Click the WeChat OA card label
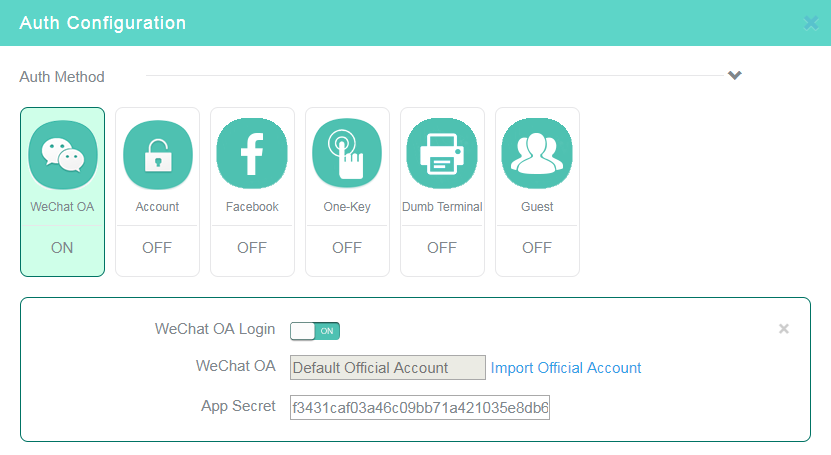The height and width of the screenshot is (455, 831). tap(62, 207)
